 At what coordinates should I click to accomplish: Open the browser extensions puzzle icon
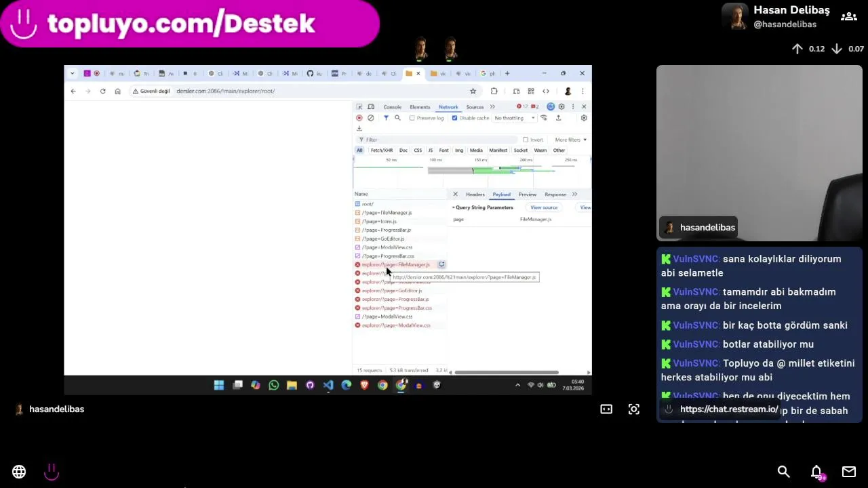(x=494, y=91)
